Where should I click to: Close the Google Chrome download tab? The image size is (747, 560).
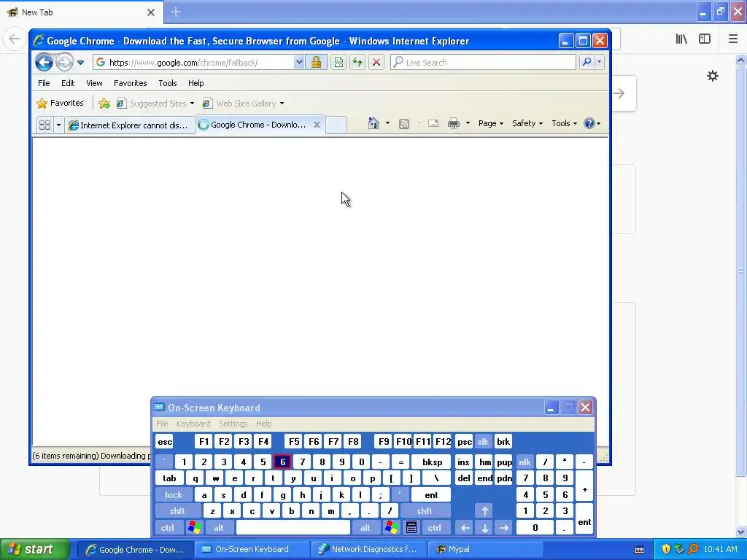tap(317, 125)
